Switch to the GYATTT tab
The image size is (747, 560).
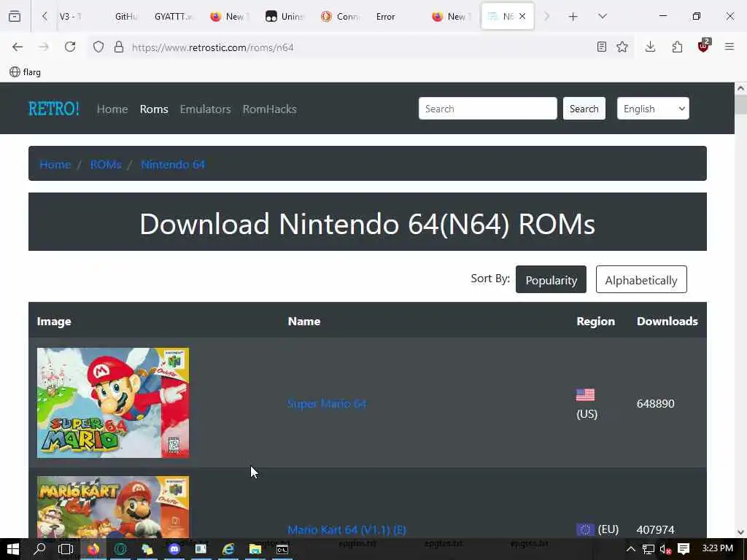(174, 17)
